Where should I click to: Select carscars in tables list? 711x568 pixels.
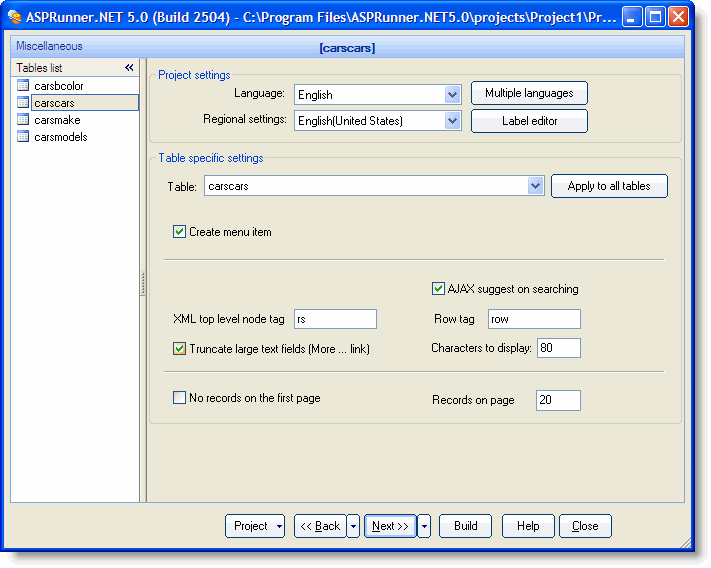coord(85,103)
